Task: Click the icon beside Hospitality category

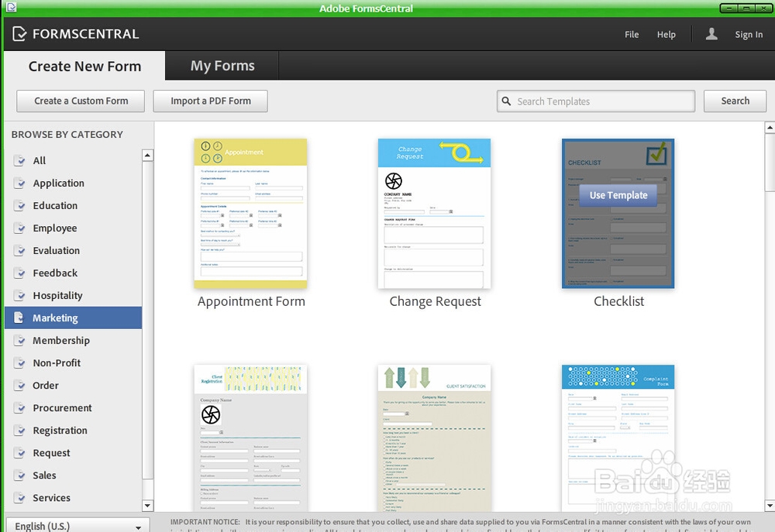Action: 19,295
